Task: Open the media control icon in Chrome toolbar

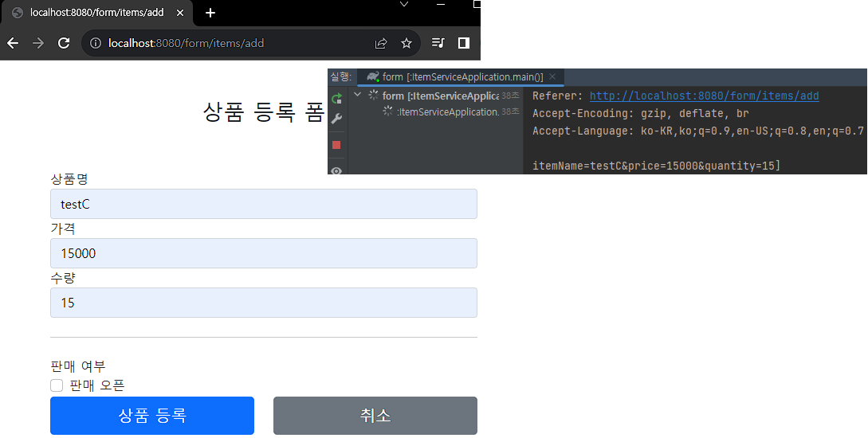Action: (x=438, y=43)
